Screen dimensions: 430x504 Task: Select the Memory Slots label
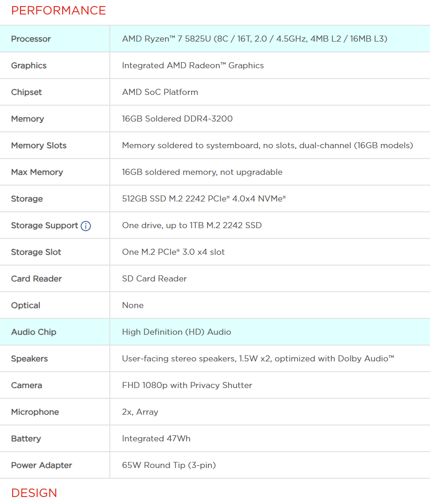(x=39, y=145)
